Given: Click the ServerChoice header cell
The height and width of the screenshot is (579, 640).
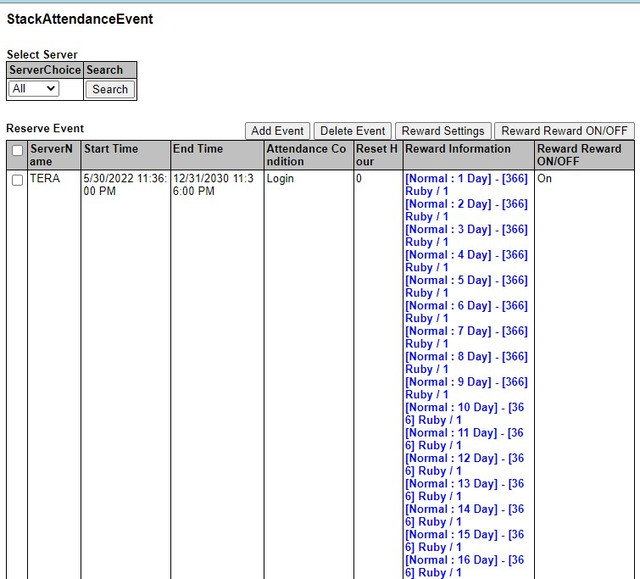Looking at the screenshot, I should pos(45,70).
